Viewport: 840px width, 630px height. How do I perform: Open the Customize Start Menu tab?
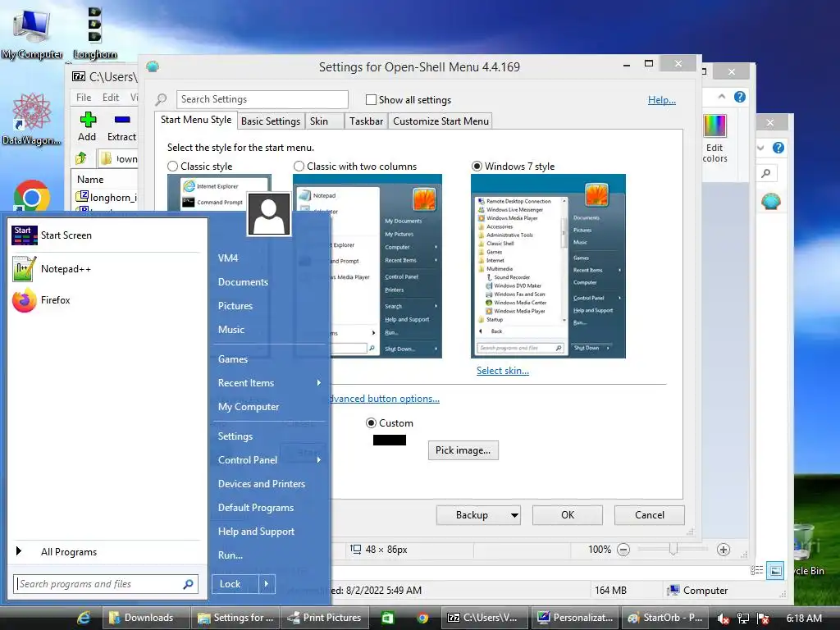click(x=441, y=121)
